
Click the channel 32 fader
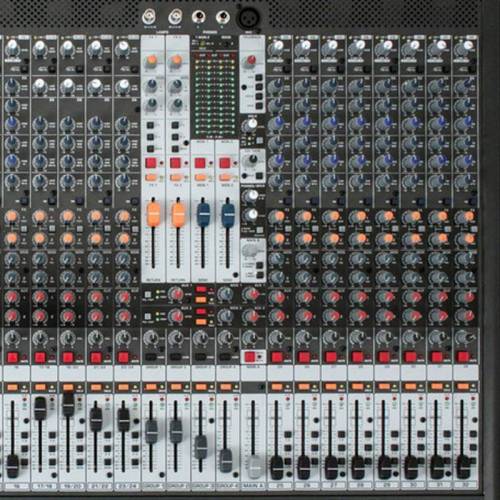463,467
